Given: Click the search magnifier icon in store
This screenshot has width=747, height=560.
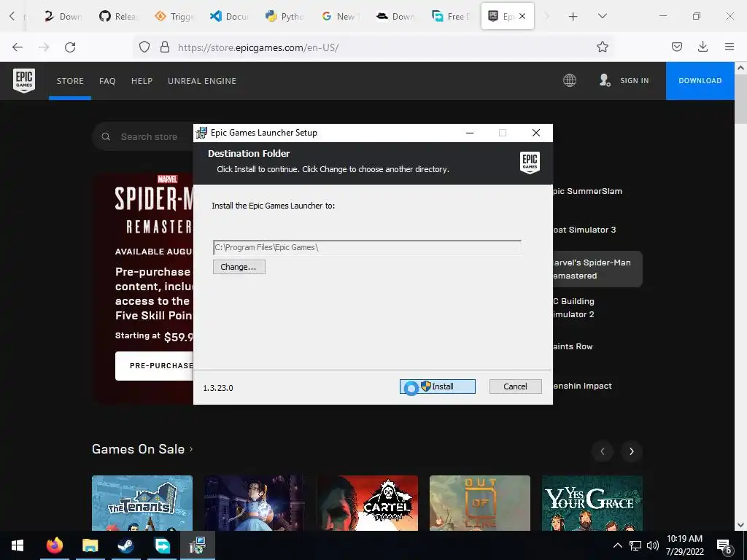Looking at the screenshot, I should pyautogui.click(x=106, y=136).
